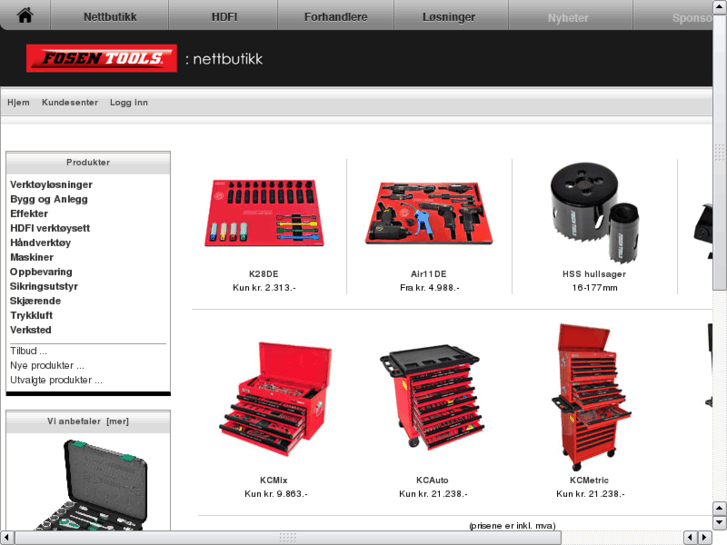Click the KCMetric product name

(x=589, y=480)
